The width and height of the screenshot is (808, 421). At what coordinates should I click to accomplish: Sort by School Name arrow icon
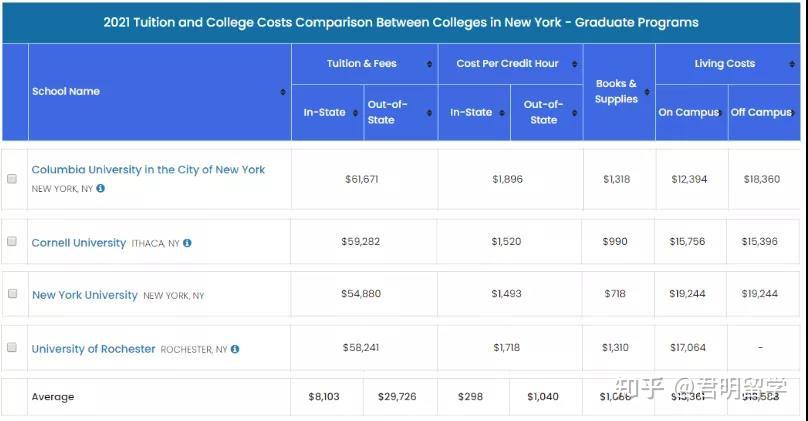283,92
